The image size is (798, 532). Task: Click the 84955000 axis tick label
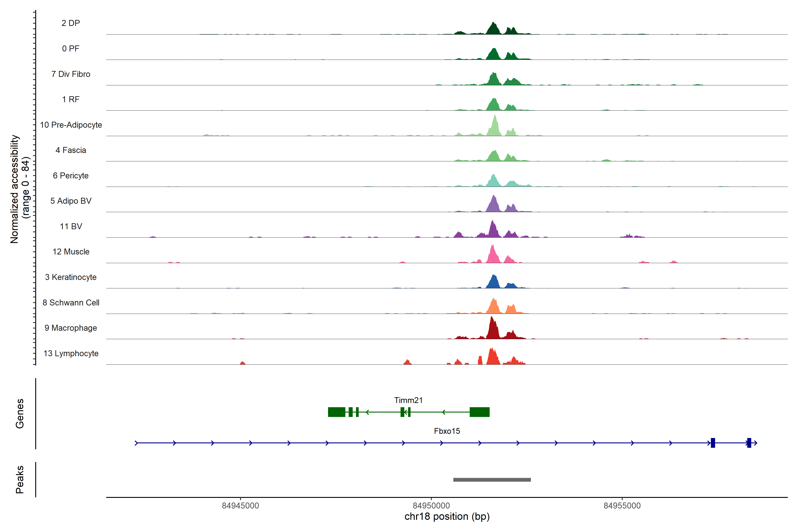point(622,506)
